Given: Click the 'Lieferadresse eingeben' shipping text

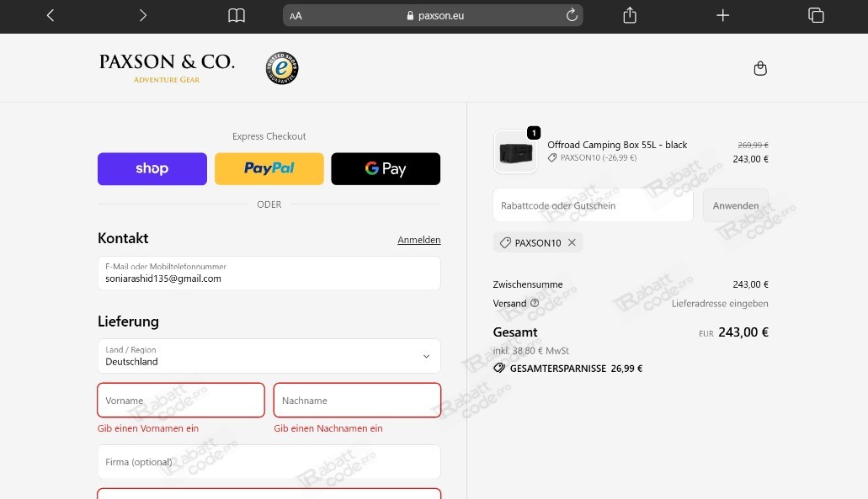Looking at the screenshot, I should click(x=720, y=303).
